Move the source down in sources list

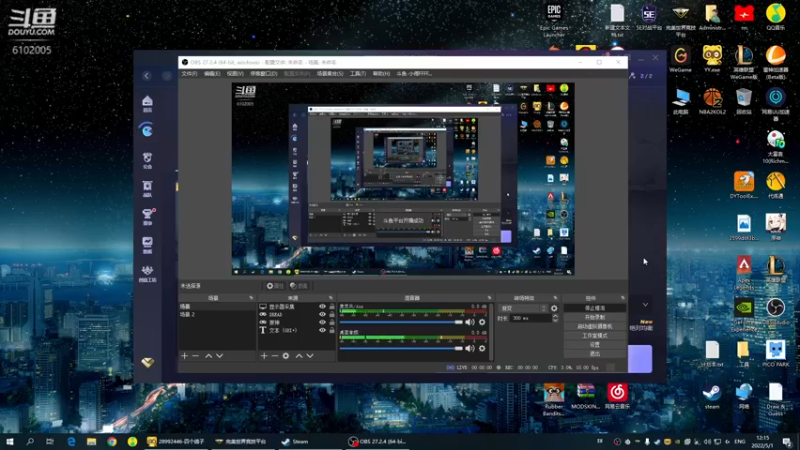click(x=310, y=356)
